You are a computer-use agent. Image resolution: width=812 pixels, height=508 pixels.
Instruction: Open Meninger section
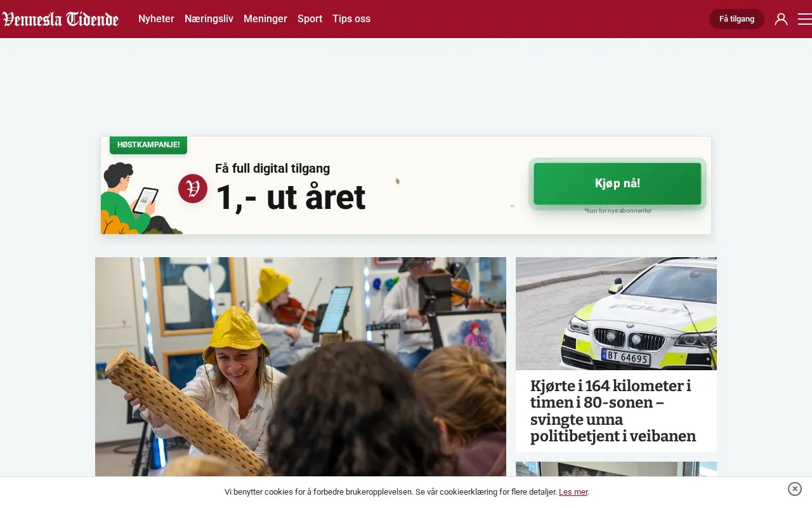(265, 19)
